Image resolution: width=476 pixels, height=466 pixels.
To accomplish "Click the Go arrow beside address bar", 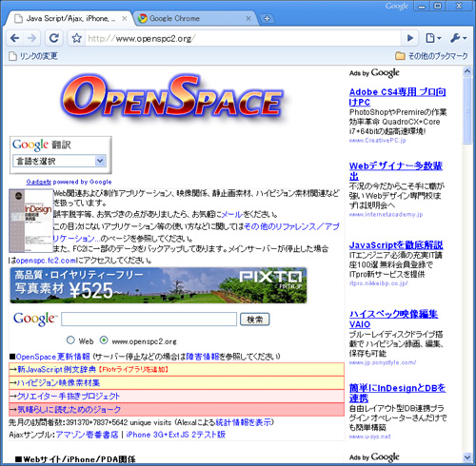I will pos(410,38).
